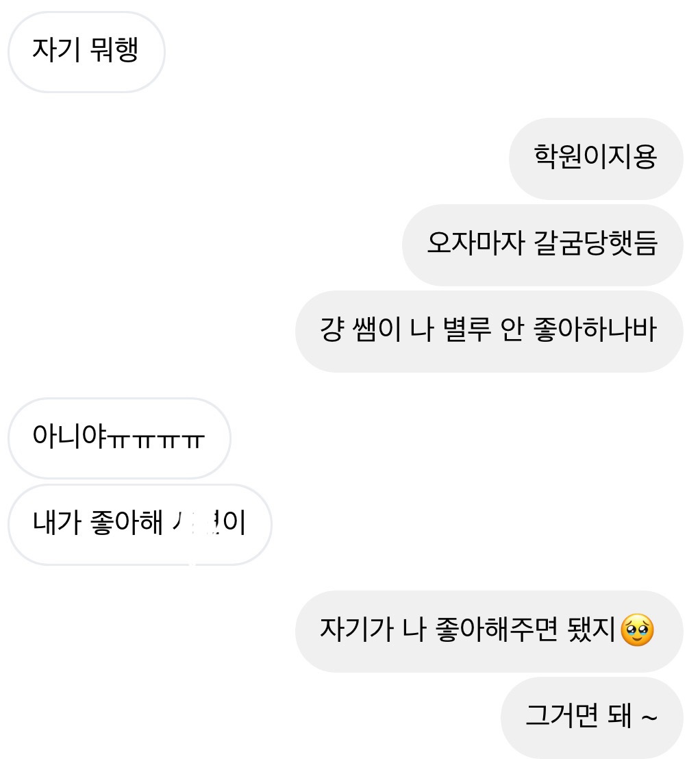The image size is (700, 759).
Task: Select the '오자마자 갈굼당햇듬' message bubble
Action: [x=542, y=245]
